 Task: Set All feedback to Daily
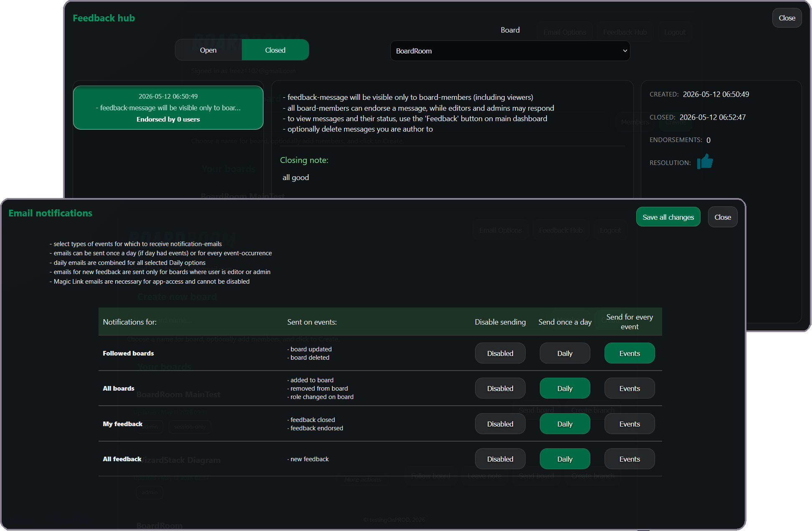pos(565,459)
